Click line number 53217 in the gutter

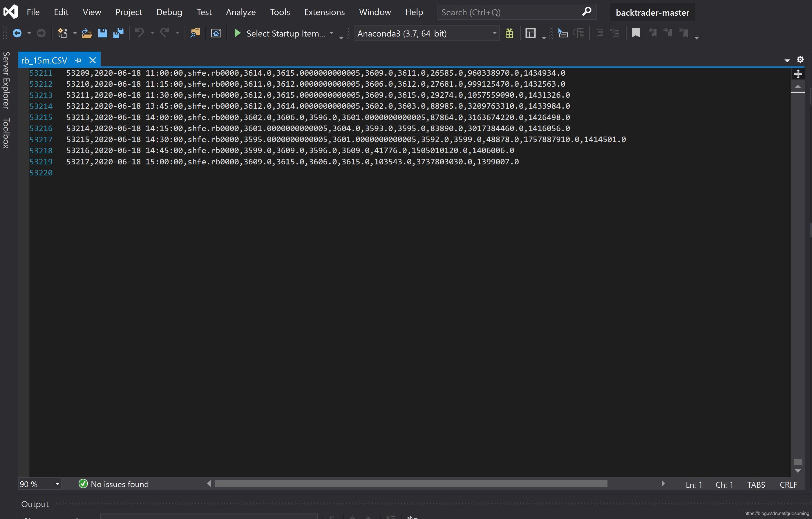pyautogui.click(x=41, y=139)
